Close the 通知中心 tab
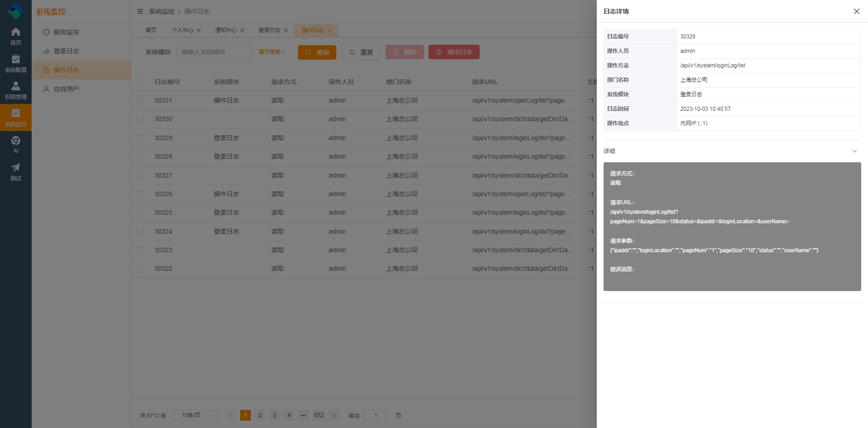Screen dimensions: 868x428 pos(242,30)
